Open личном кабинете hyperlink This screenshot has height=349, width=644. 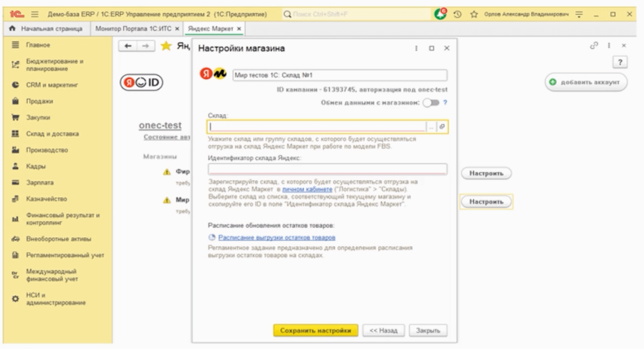pyautogui.click(x=307, y=189)
